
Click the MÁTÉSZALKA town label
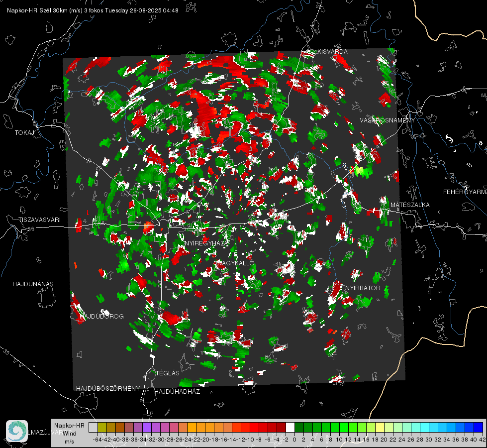410,205
